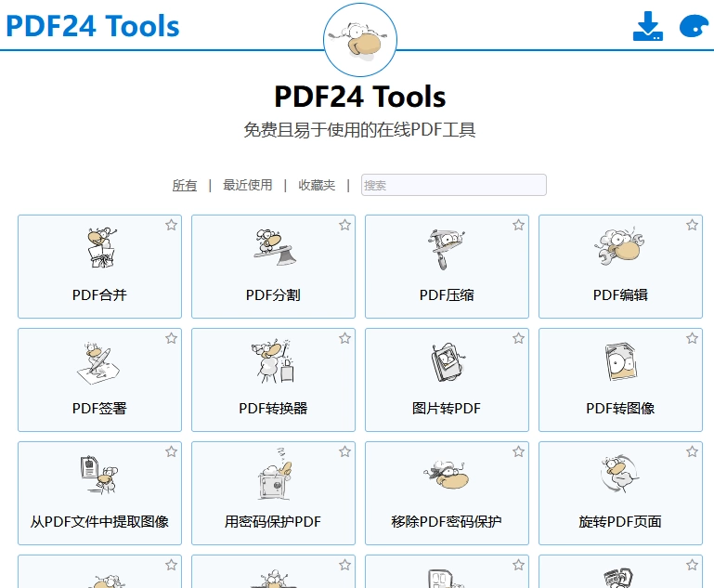The width and height of the screenshot is (714, 588).
Task: Click the download icon in header
Action: [648, 26]
